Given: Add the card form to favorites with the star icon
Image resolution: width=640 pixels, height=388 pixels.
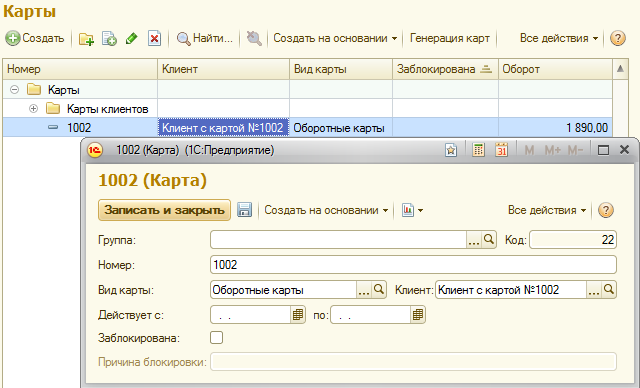Looking at the screenshot, I should [x=451, y=150].
